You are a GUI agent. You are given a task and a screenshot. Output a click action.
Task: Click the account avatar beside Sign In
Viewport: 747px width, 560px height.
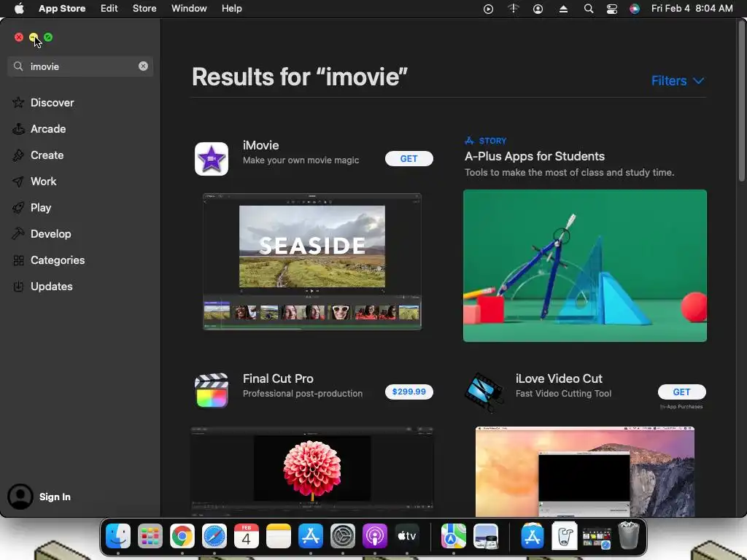click(x=20, y=497)
